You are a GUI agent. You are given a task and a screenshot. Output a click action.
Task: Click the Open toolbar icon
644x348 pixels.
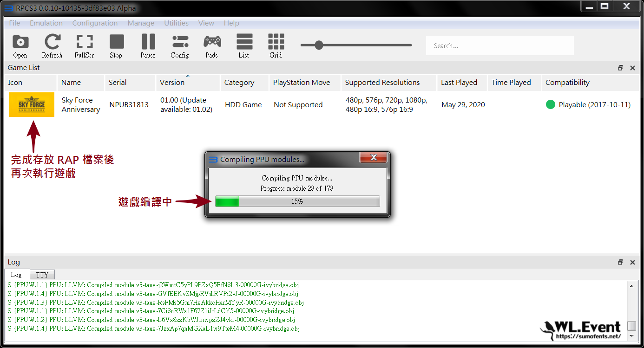[x=20, y=46]
